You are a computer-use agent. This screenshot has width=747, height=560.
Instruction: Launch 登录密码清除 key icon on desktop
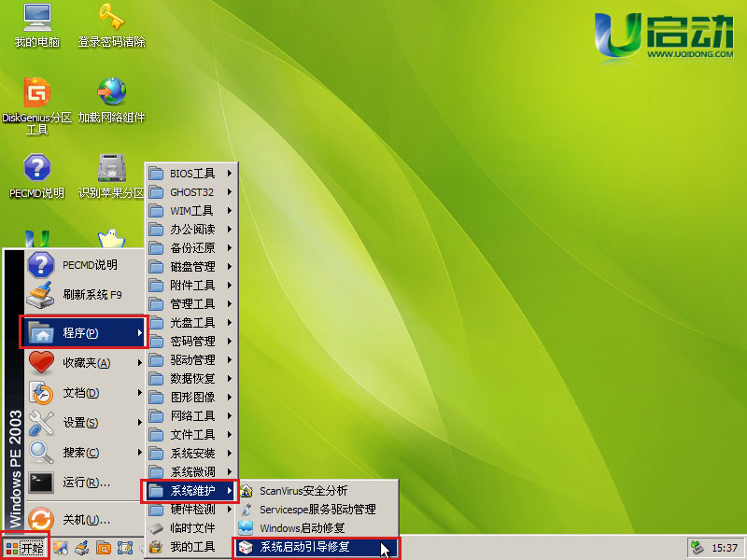[x=111, y=26]
